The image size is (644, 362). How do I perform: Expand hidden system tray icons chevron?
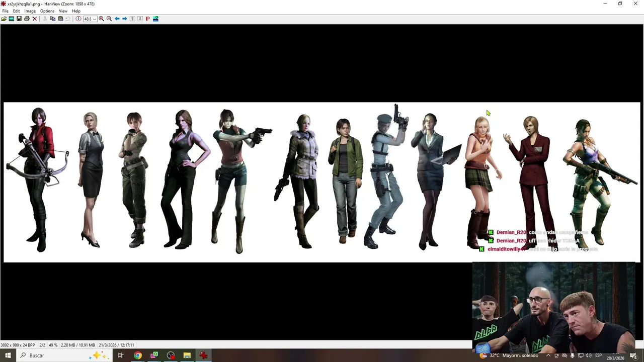click(548, 355)
